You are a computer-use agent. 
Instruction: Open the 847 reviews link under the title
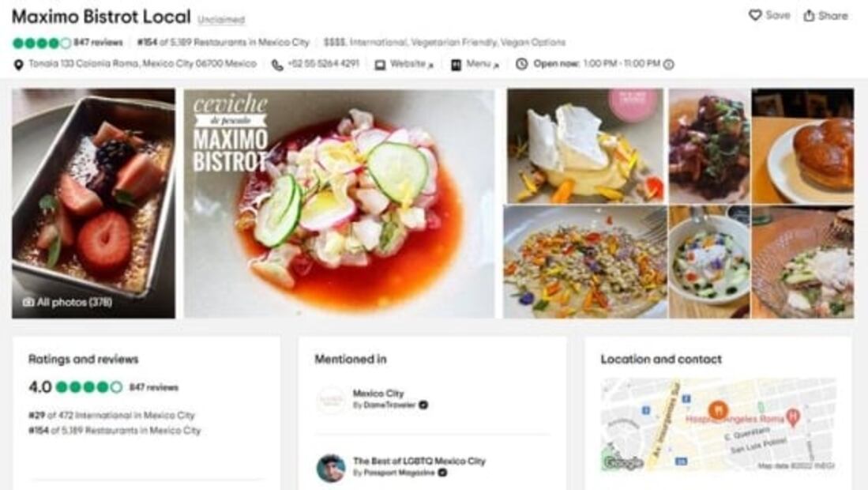click(x=98, y=43)
